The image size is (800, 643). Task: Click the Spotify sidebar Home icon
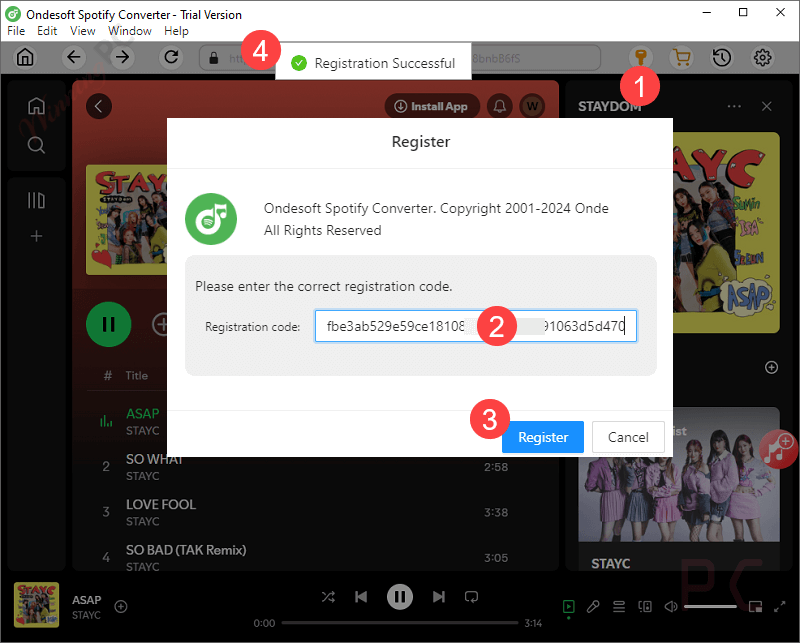pyautogui.click(x=36, y=106)
